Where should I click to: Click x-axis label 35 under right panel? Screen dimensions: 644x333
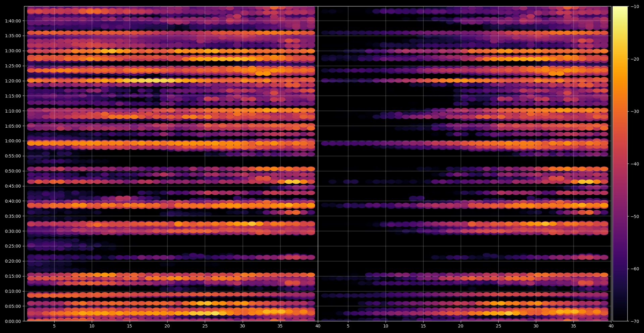click(574, 326)
